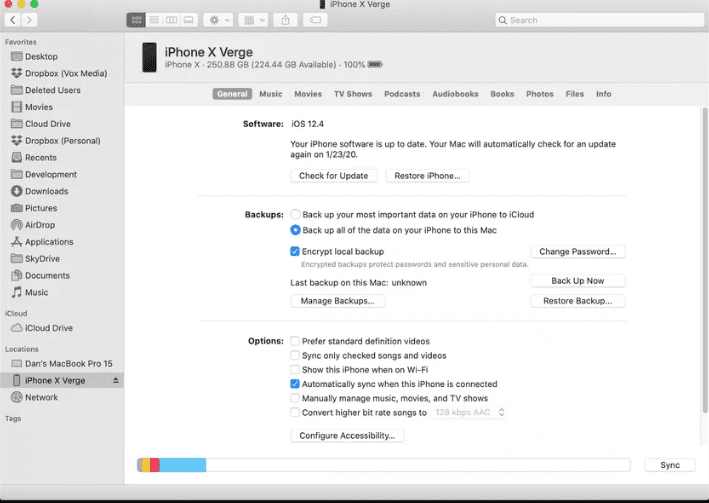Viewport: 709px width, 503px height.
Task: Uncheck Encrypt local backup
Action: tap(295, 252)
